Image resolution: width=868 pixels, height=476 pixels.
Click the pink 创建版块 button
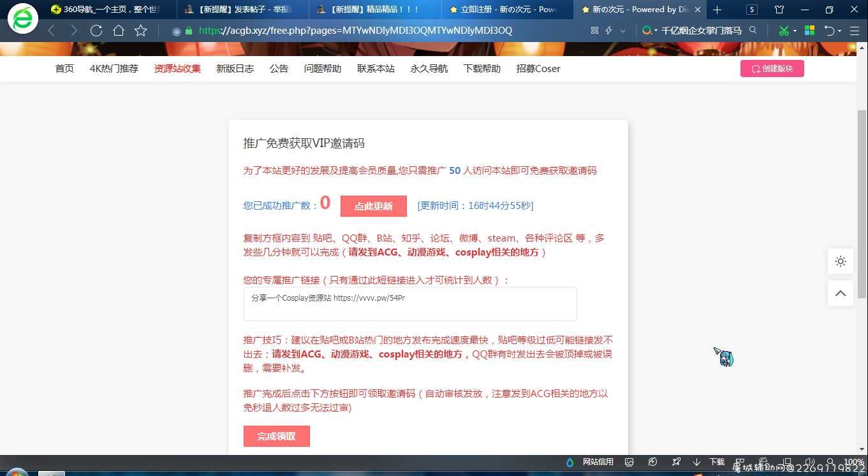[x=772, y=68]
